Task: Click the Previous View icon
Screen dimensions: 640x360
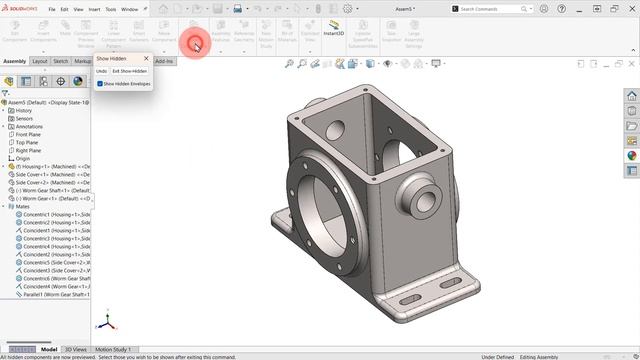Action: pyautogui.click(x=315, y=64)
